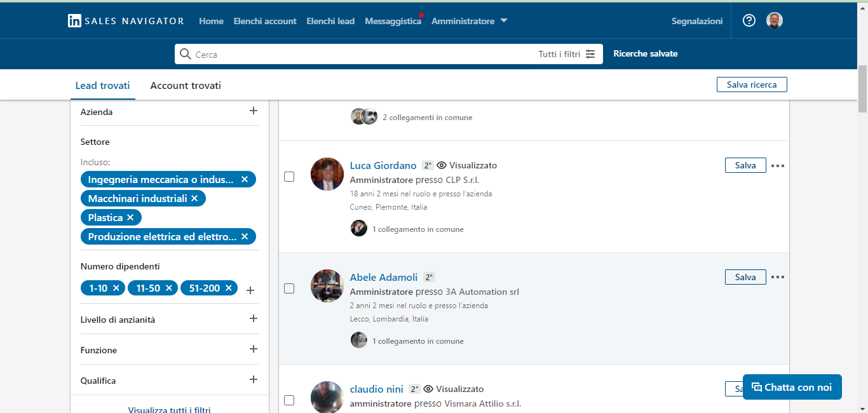Click the Visualizzato eye icon for Luca Giordano

click(x=442, y=165)
